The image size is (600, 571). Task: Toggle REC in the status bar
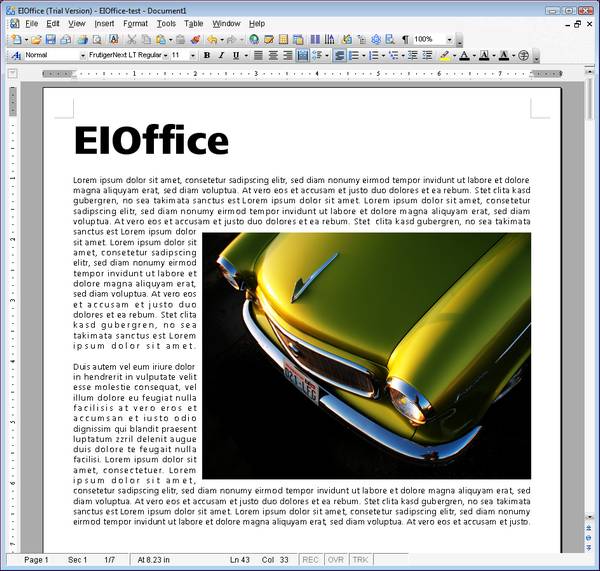tap(310, 560)
